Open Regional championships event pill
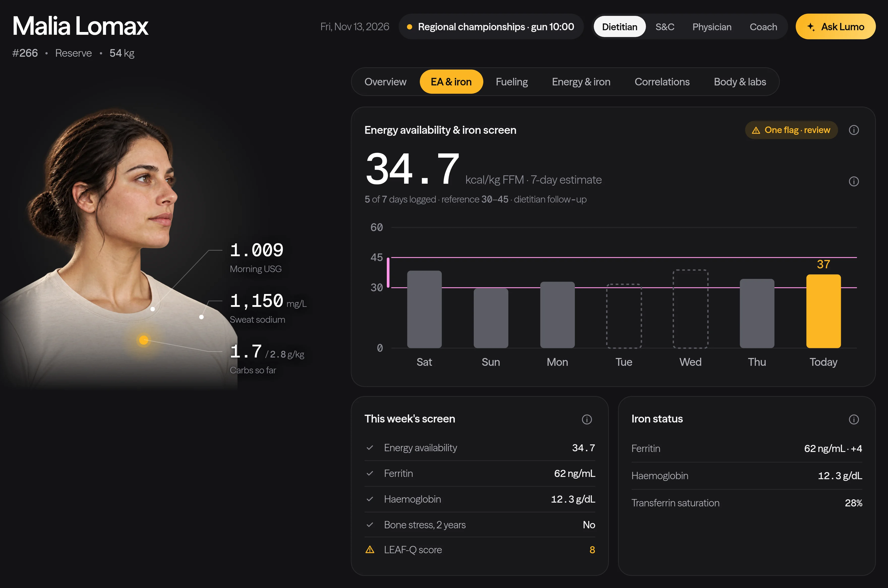Image resolution: width=888 pixels, height=588 pixels. [x=491, y=27]
